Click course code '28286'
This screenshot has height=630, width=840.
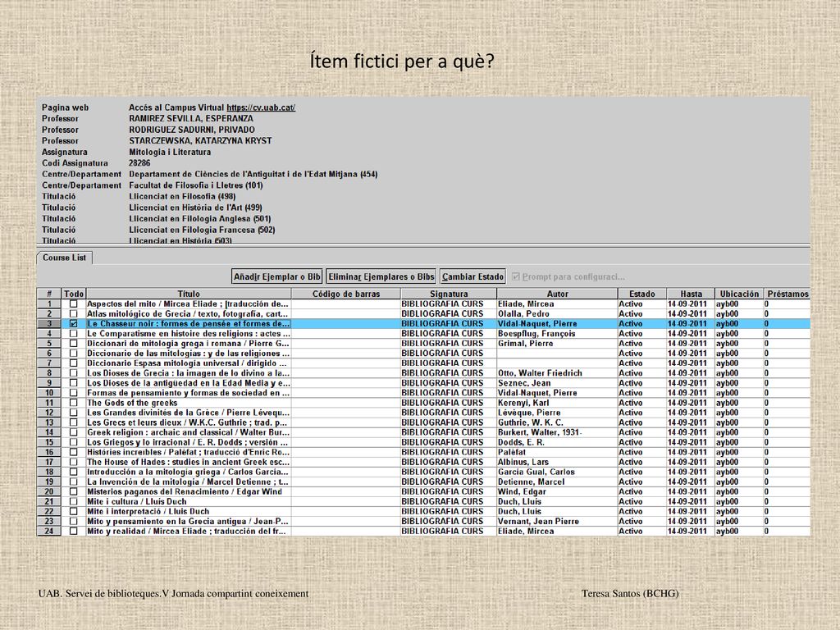click(139, 163)
